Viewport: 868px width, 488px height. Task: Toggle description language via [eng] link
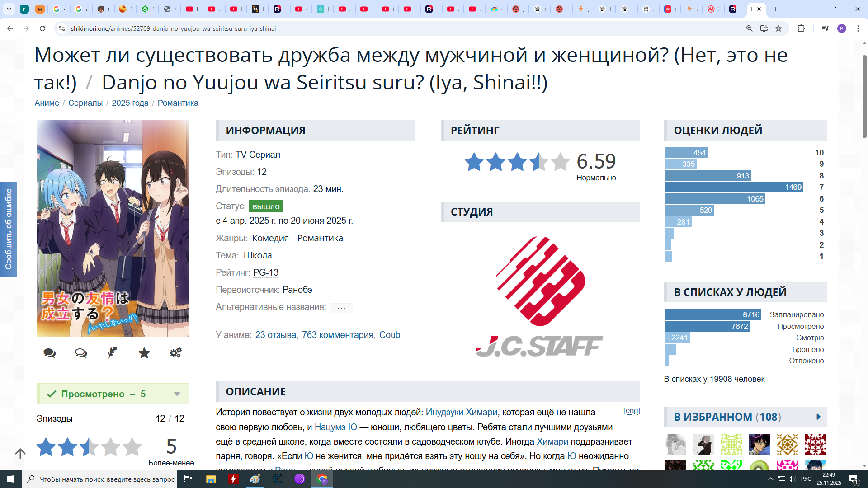[x=632, y=410]
